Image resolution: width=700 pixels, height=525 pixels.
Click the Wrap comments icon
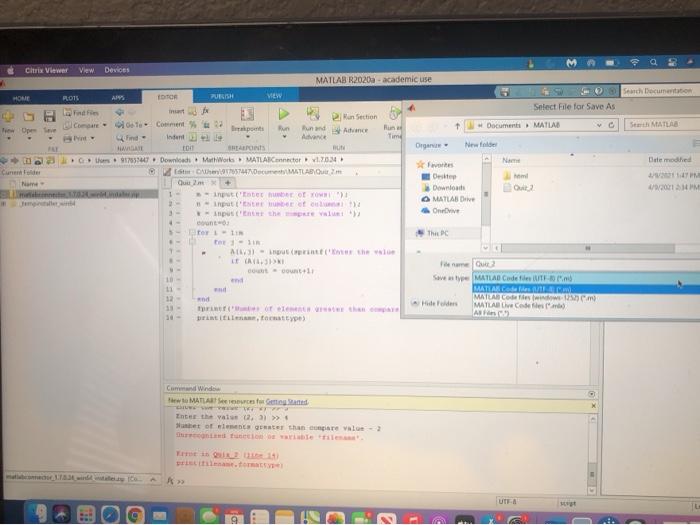click(219, 125)
